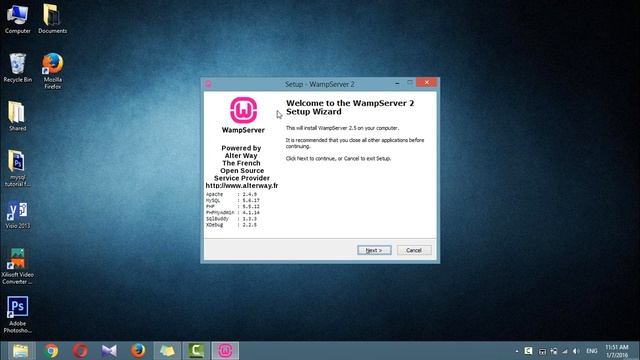Viewport: 640px width, 360px height.
Task: Open the volume control tray icon
Action: pyautogui.click(x=576, y=351)
